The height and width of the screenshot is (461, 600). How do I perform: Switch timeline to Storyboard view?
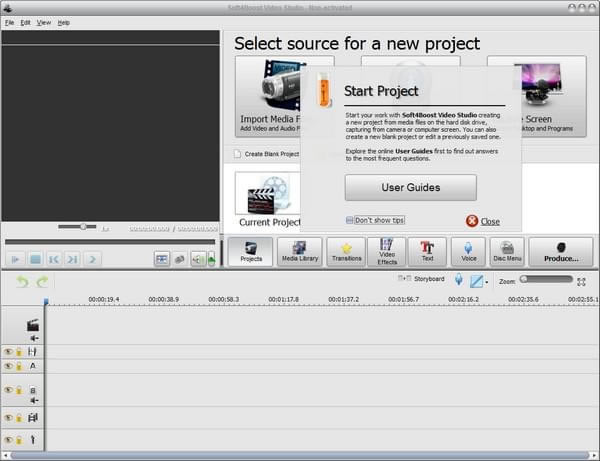point(421,279)
